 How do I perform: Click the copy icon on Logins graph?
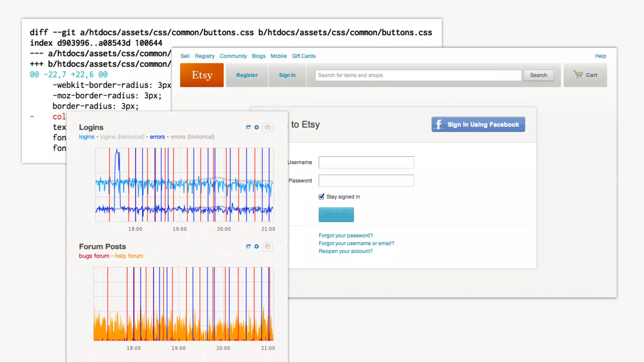click(267, 127)
